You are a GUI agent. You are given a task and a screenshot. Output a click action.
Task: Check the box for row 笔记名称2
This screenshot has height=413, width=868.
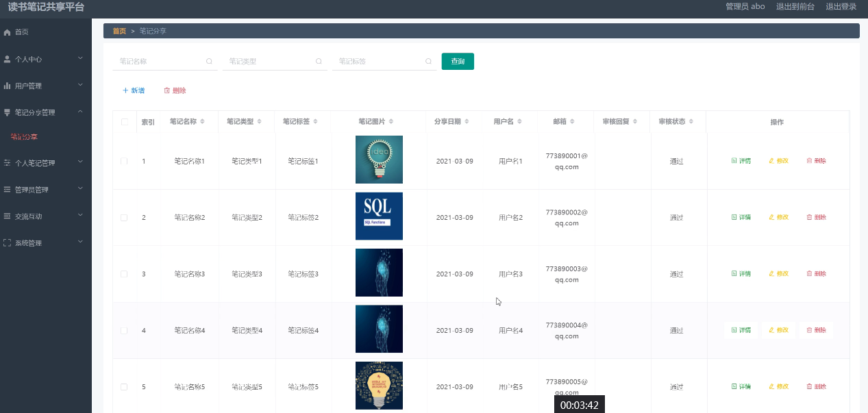click(x=124, y=217)
